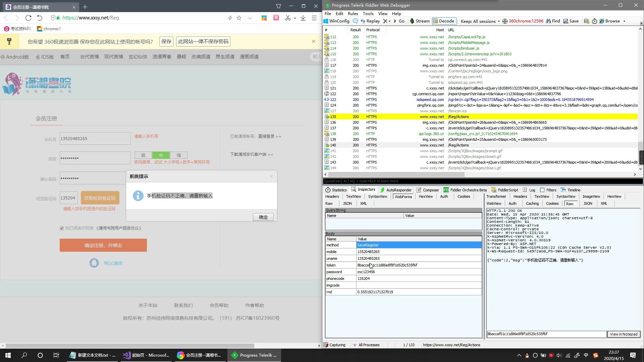Click the Capturing indicator in status bar
644x362 pixels.
coord(334,345)
